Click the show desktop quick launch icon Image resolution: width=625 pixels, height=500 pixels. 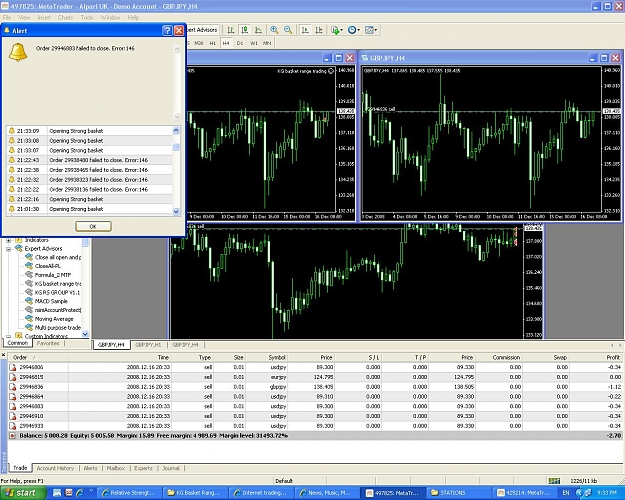coord(57,493)
